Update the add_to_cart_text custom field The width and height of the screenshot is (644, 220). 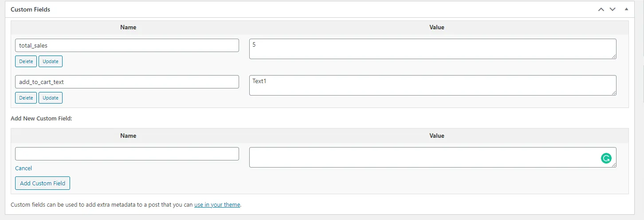pyautogui.click(x=51, y=98)
